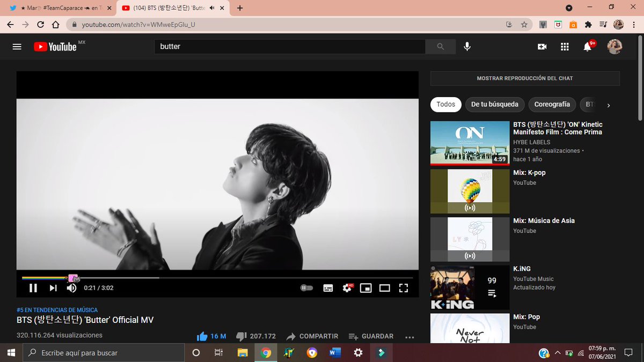Open File Explorer from the taskbar
The image size is (644, 362).
point(243,353)
